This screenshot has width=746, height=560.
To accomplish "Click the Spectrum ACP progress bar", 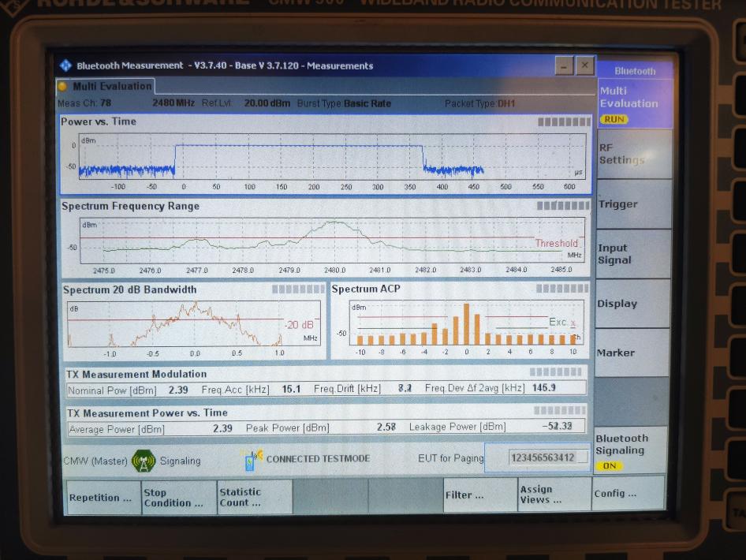I will [x=562, y=289].
